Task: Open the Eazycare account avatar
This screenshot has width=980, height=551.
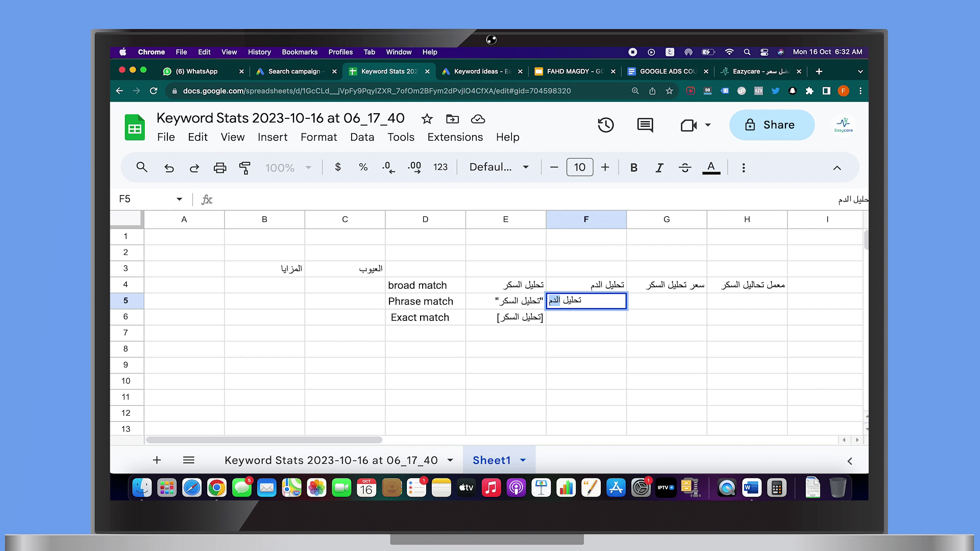Action: click(x=843, y=125)
